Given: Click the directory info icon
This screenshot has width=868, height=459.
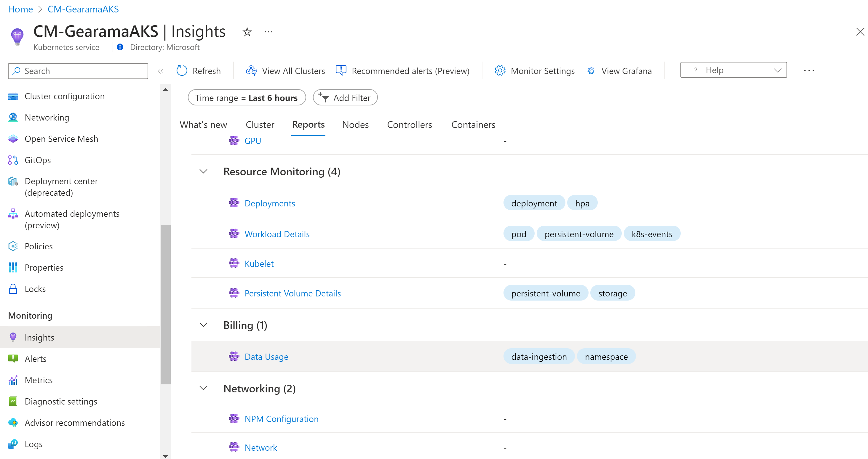Looking at the screenshot, I should pos(120,47).
